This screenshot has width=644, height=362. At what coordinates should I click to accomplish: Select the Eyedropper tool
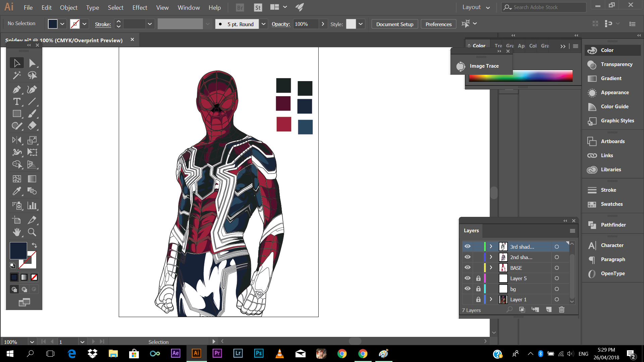coord(17,191)
